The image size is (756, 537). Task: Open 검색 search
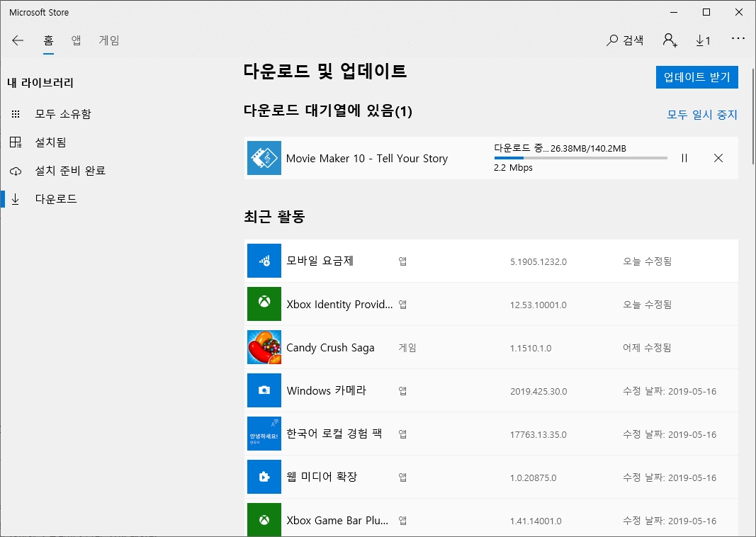tap(625, 40)
